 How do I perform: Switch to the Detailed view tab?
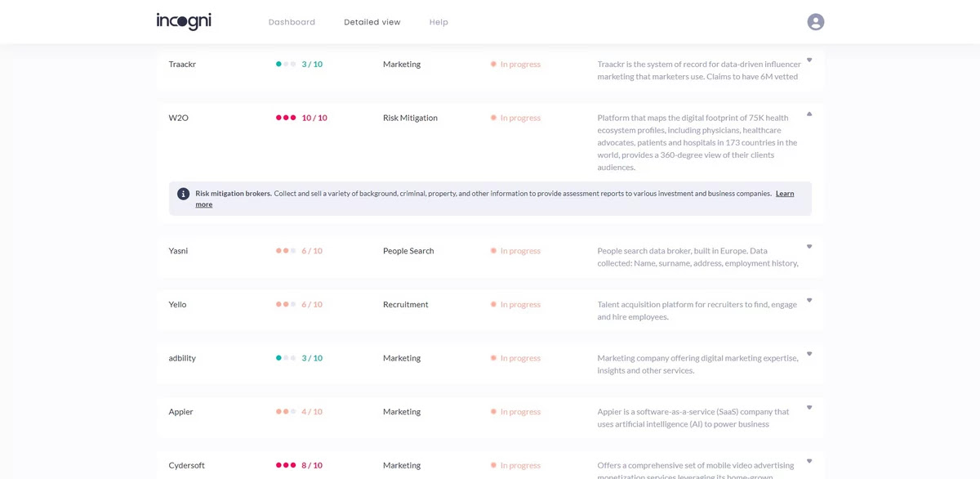pyautogui.click(x=372, y=22)
